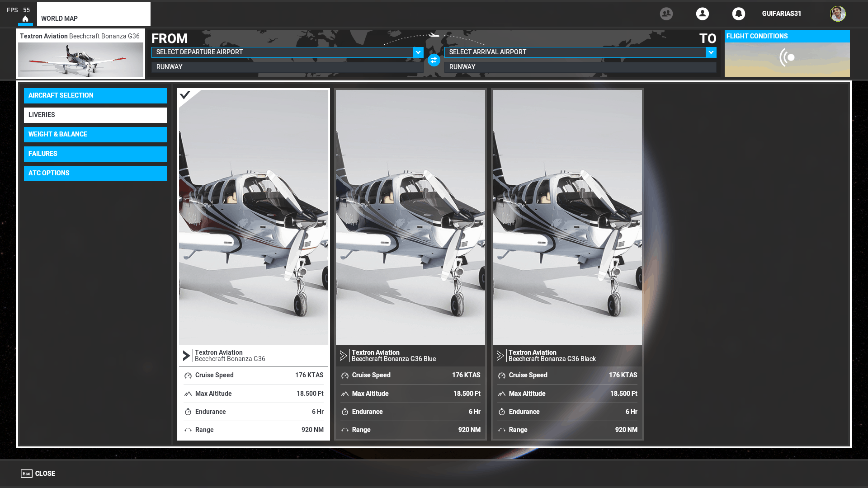868x488 pixels.
Task: Expand the arrival airport dropdown arrow
Action: [x=711, y=52]
